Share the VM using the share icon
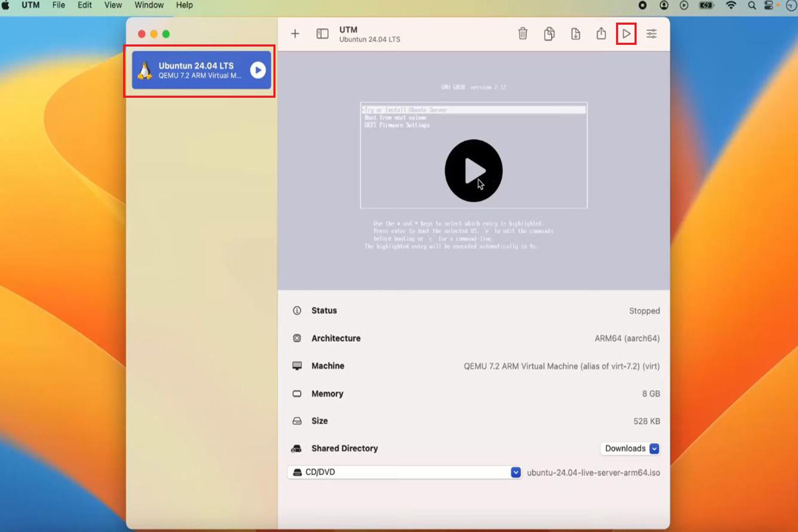798x532 pixels. tap(601, 33)
